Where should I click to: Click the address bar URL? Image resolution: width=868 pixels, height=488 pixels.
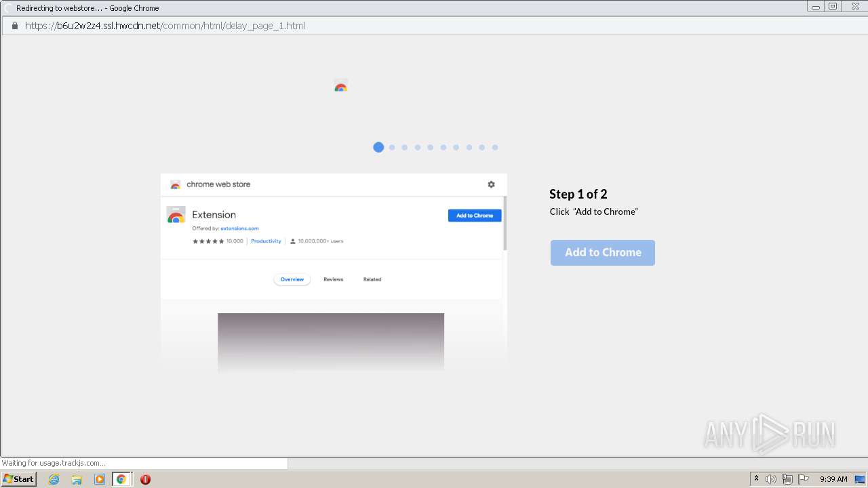point(165,26)
